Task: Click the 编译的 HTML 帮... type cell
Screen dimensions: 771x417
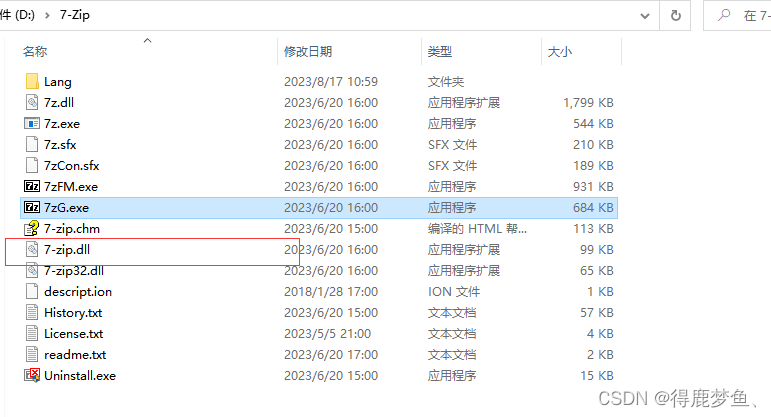Action: click(x=477, y=229)
